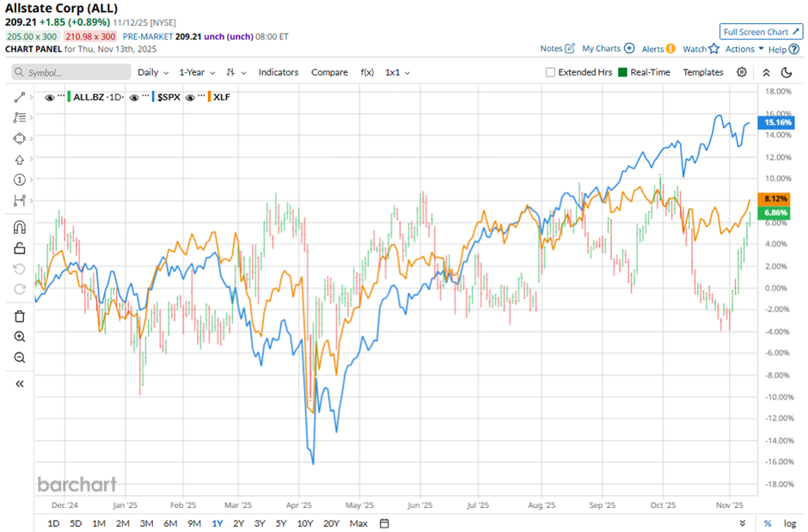Screen dimensions: 808x532
Task: Open the f(x) expressions menu
Action: tap(367, 72)
